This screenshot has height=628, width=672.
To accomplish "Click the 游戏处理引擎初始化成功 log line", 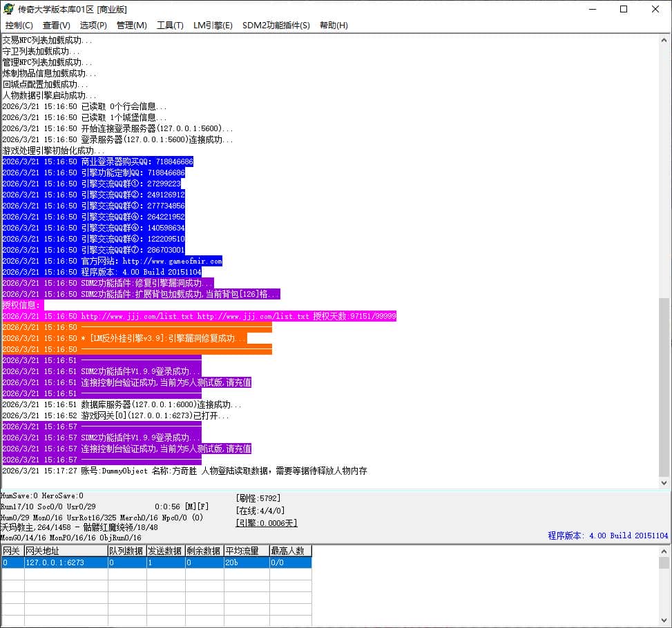I will [x=53, y=150].
